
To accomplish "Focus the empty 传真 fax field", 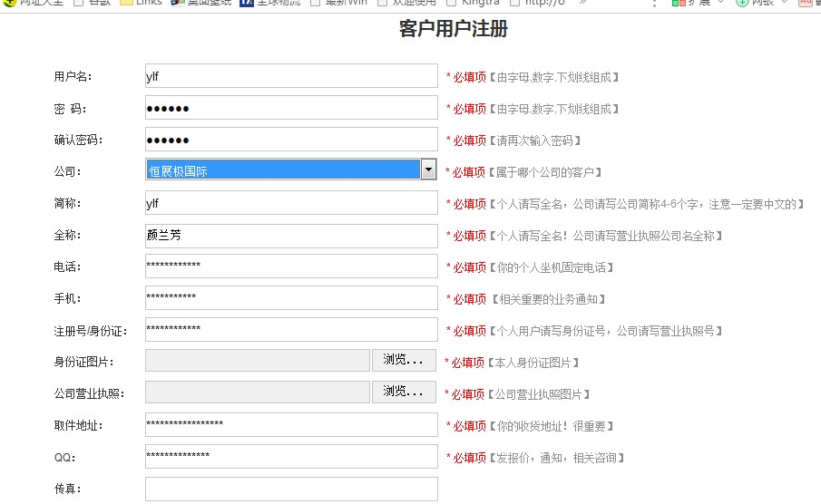I will click(291, 489).
